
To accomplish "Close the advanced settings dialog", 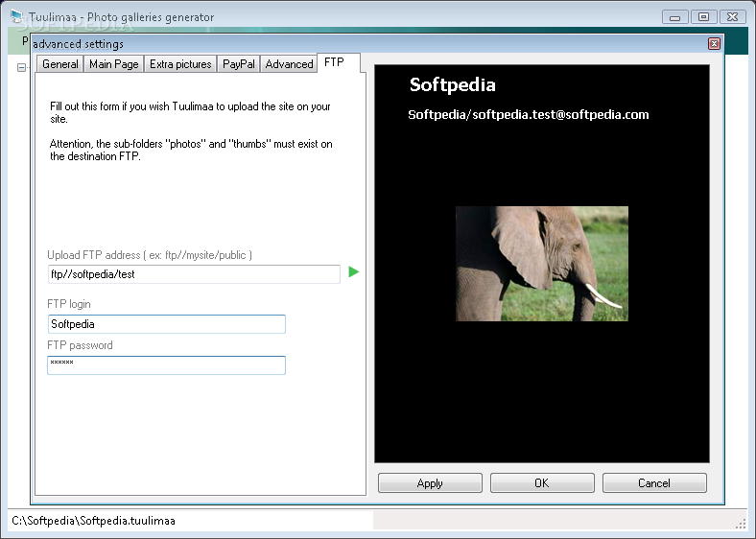I will click(714, 44).
